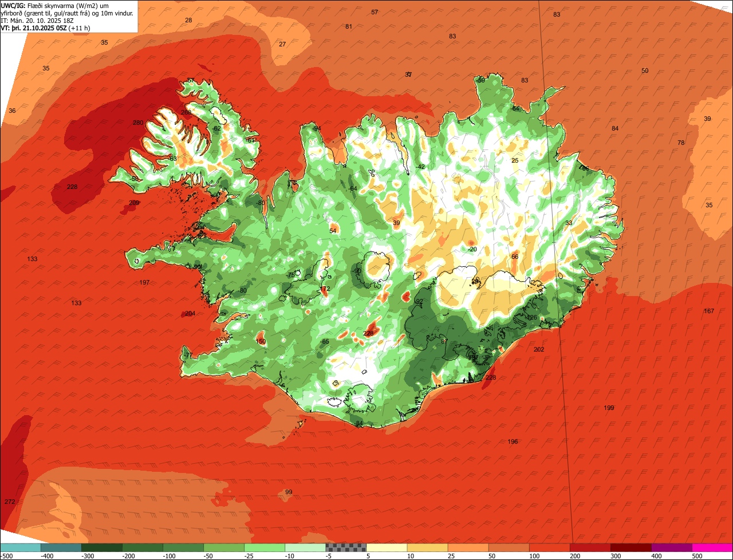Screen dimensions: 733x560
Task: Click the map value '54' in northwest-central Iceland
Action: click(x=333, y=231)
